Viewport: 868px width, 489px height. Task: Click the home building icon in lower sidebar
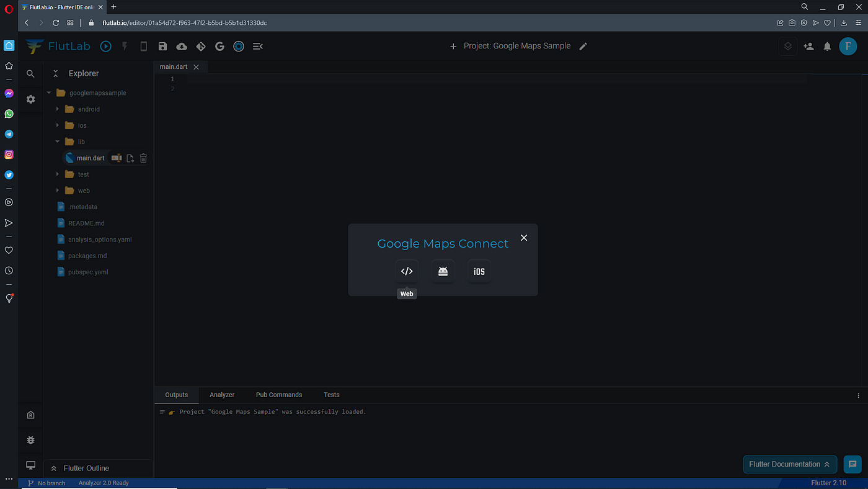(x=30, y=415)
